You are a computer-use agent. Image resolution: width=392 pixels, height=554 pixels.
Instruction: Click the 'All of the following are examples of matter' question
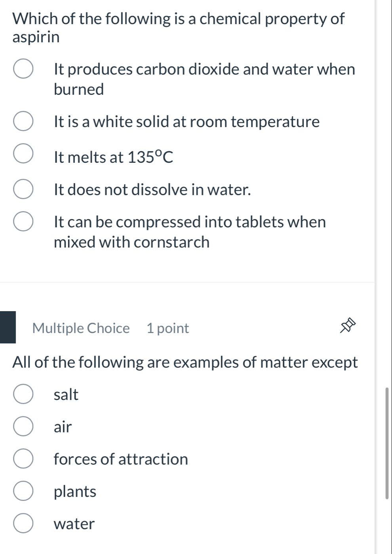(x=185, y=362)
